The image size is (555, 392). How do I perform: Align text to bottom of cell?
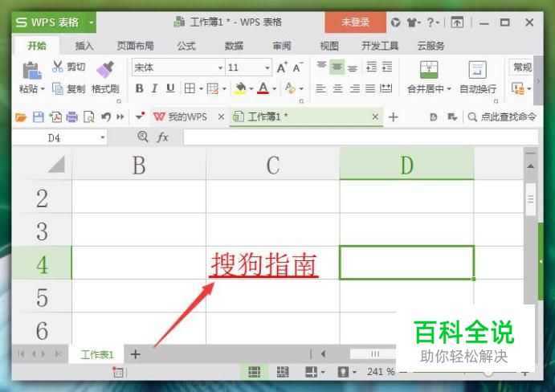coord(353,67)
